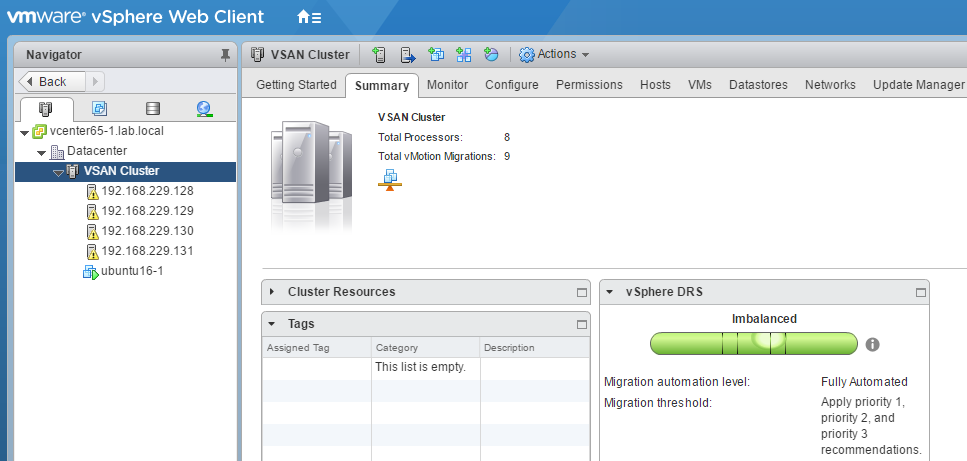The height and width of the screenshot is (461, 967).
Task: Click the warning host icon for 192.168.229.131
Action: (93, 251)
